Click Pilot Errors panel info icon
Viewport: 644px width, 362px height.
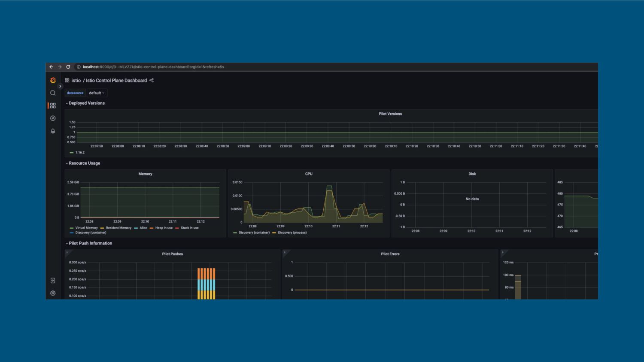tap(285, 252)
